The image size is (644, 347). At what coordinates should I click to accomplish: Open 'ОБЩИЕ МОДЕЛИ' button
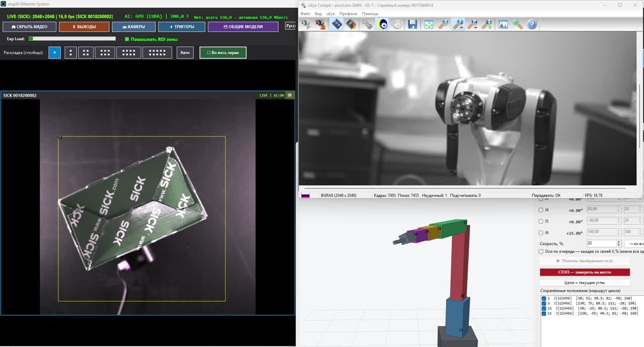[x=243, y=27]
